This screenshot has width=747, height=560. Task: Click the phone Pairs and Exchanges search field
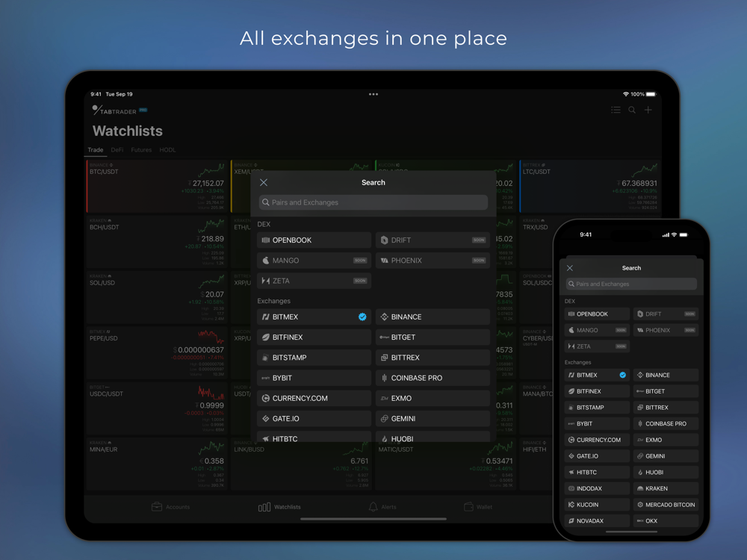click(x=631, y=284)
